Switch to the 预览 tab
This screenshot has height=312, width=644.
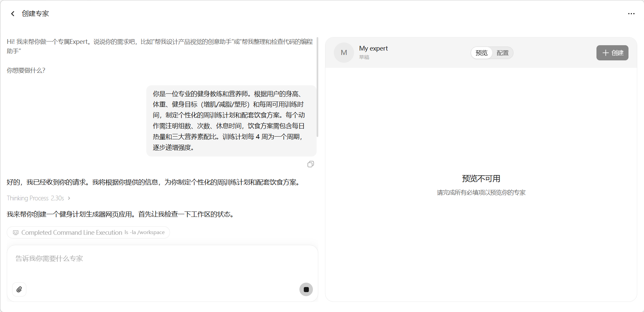481,53
